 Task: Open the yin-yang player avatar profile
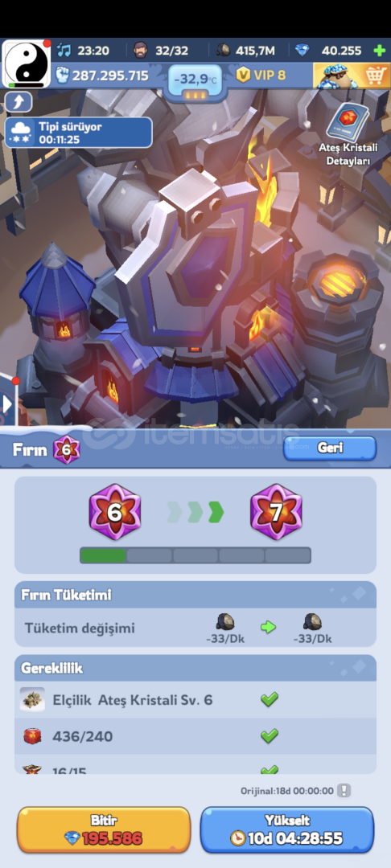click(x=26, y=64)
